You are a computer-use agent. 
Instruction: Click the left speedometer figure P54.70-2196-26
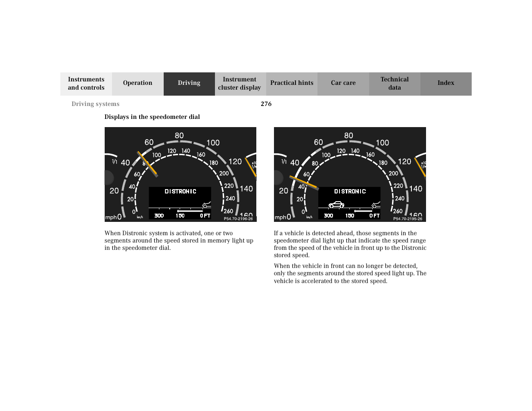click(180, 174)
